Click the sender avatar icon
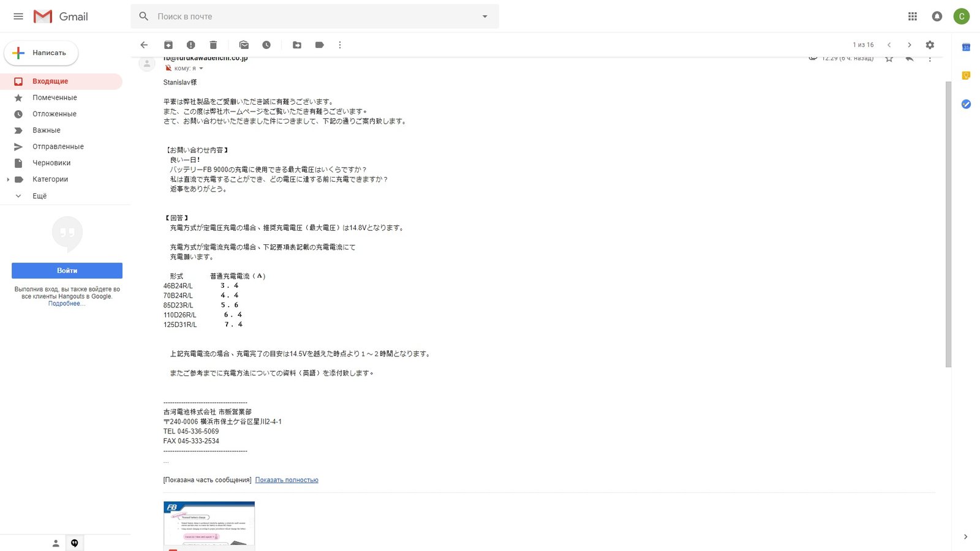This screenshot has height=551, width=980. (147, 63)
